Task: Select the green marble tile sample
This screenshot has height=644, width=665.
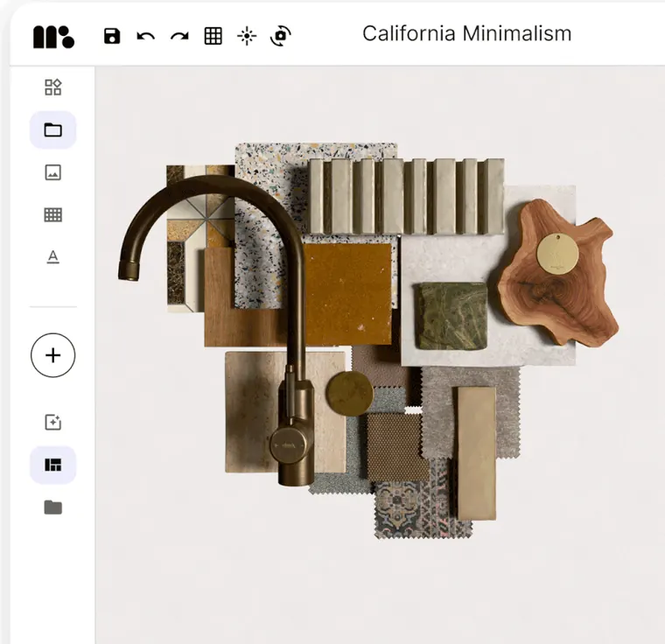Action: pyautogui.click(x=451, y=316)
